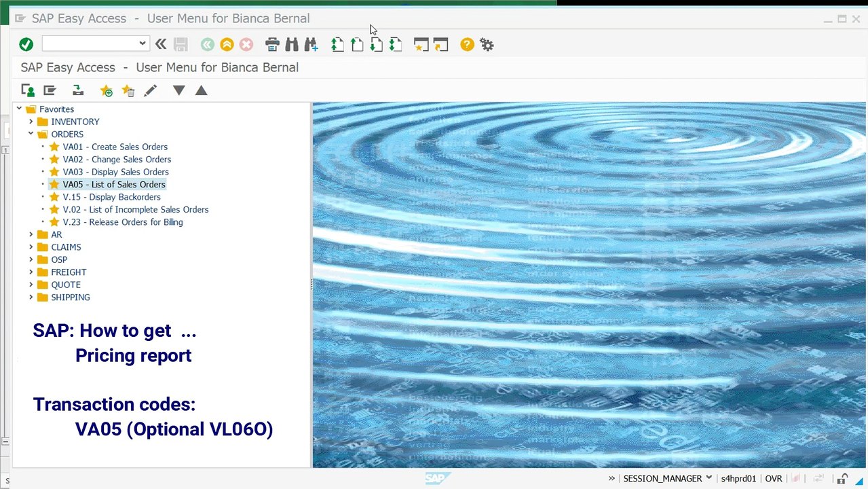Click the star icon beside VA05

tap(54, 185)
